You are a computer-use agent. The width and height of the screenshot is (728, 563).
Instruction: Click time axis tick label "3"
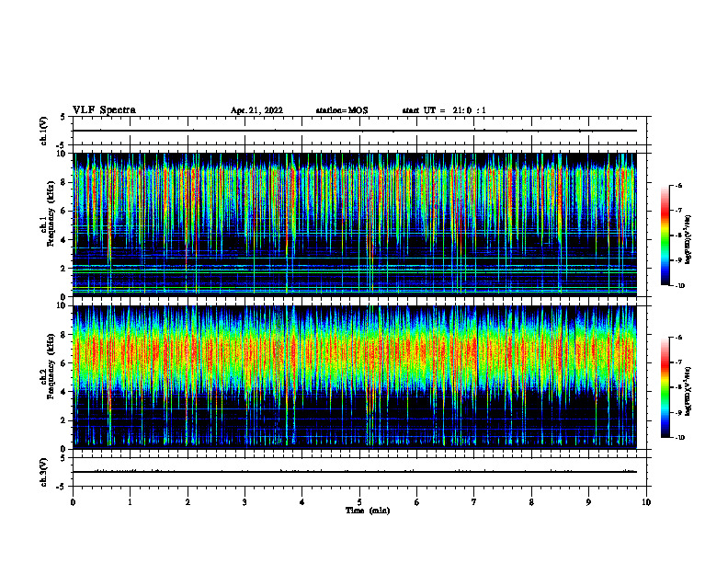click(245, 502)
